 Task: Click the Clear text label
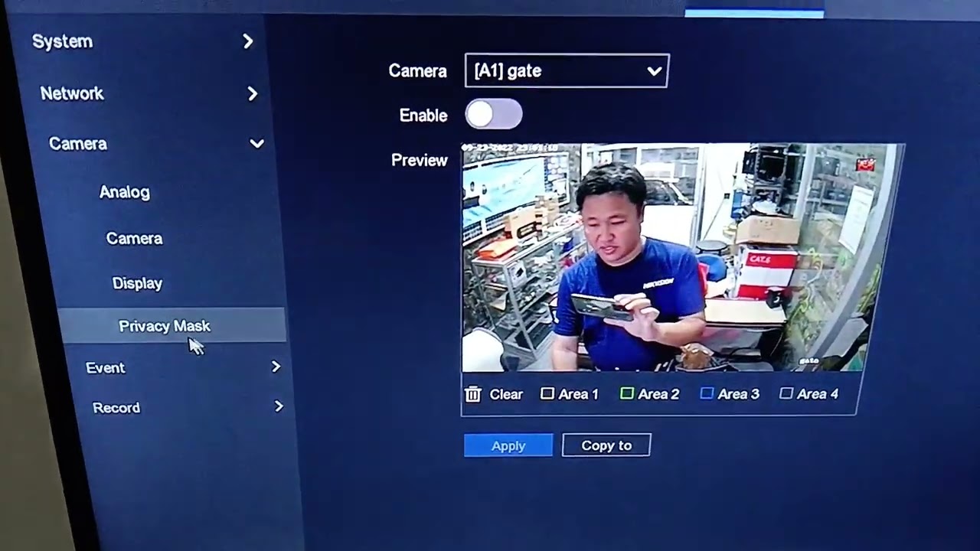pos(506,394)
